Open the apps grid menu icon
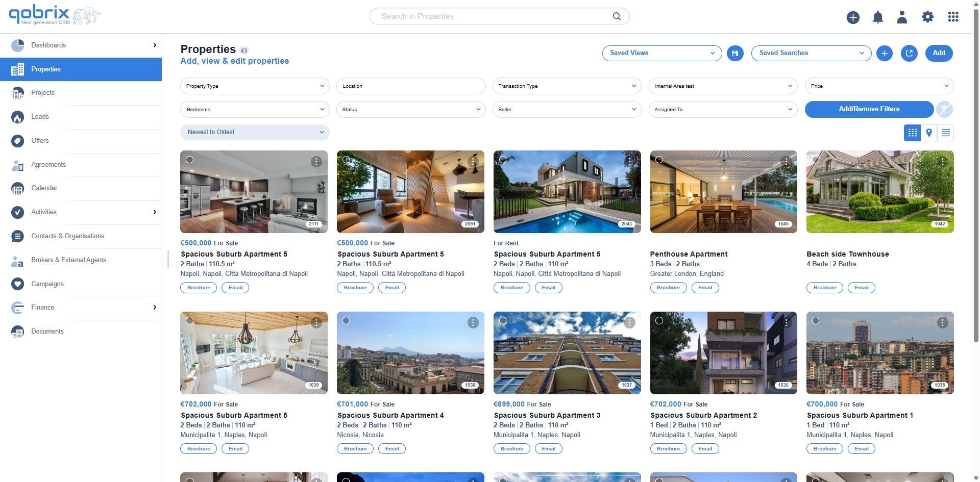 tap(953, 17)
